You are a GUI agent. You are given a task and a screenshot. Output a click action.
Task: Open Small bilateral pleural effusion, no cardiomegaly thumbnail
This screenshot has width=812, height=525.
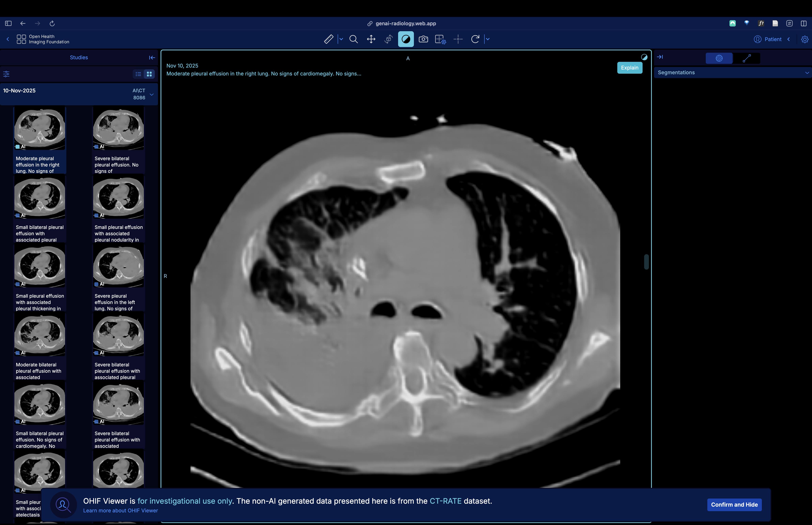[x=40, y=403]
